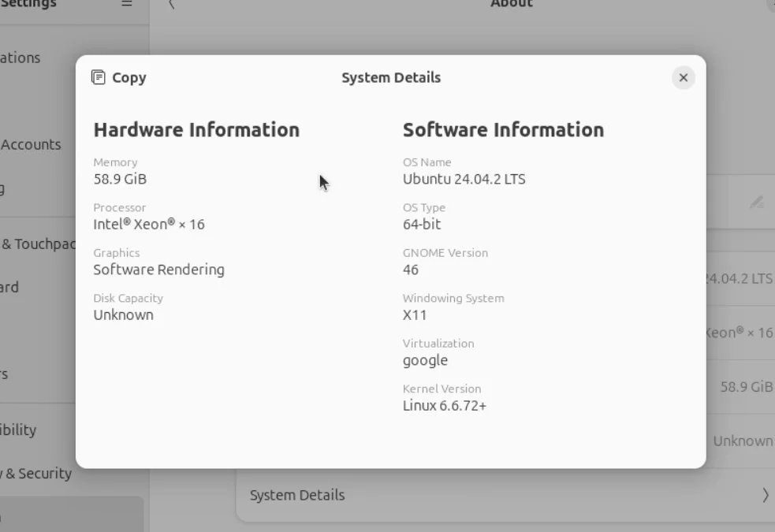Select the Memory value 58.9 GiB
775x532 pixels.
(x=120, y=179)
